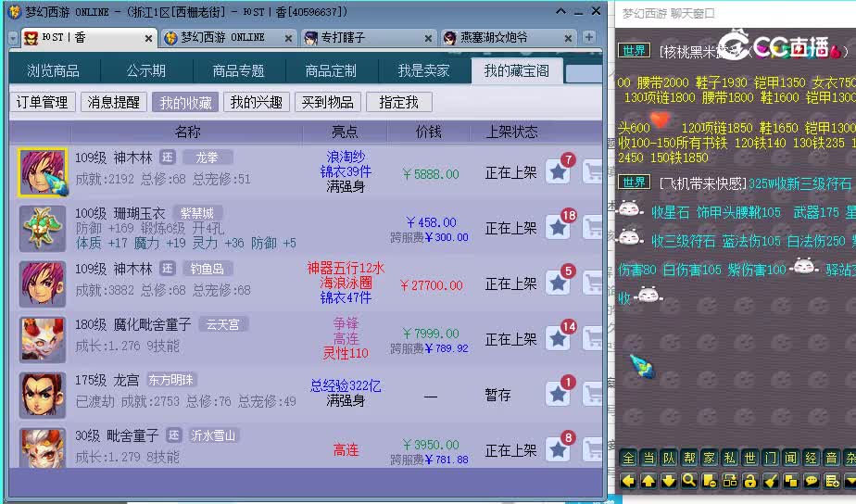Click the cart icon in the 珊瑚玉衣 row

[593, 228]
